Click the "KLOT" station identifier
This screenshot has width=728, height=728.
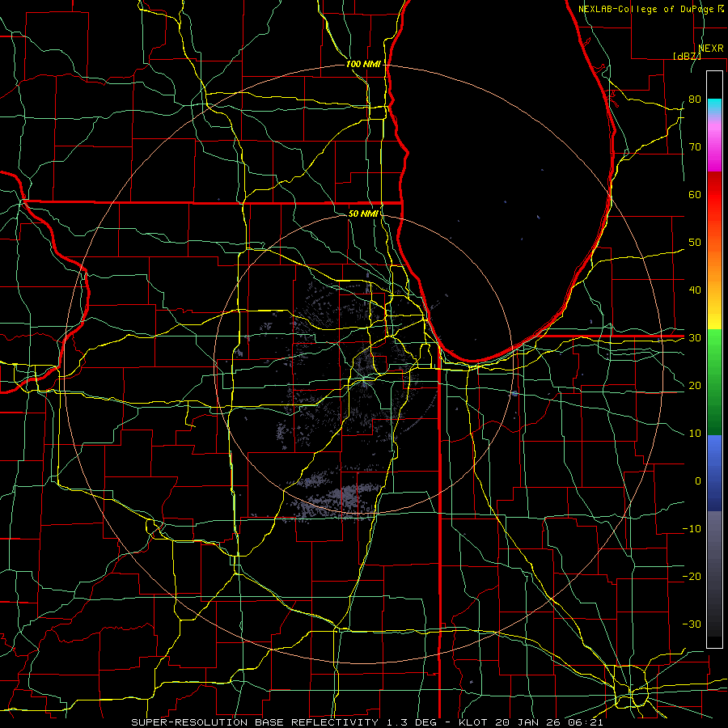click(472, 722)
